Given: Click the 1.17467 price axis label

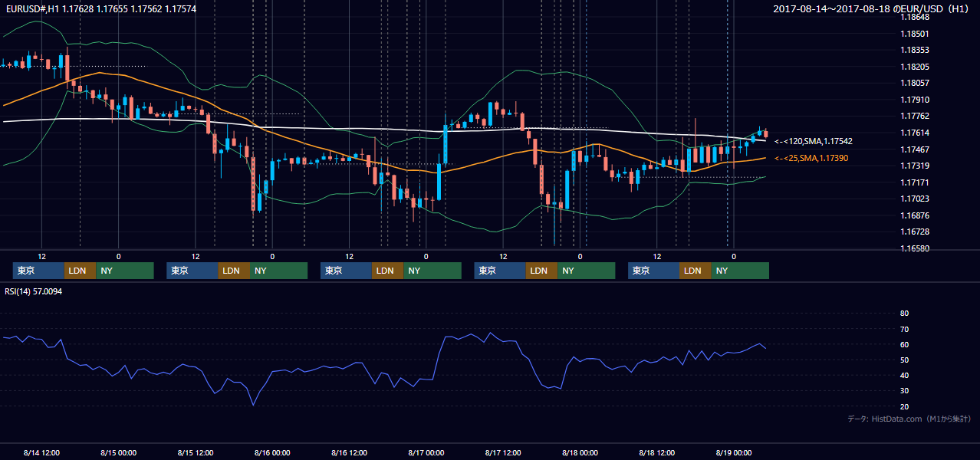Looking at the screenshot, I should (914, 149).
